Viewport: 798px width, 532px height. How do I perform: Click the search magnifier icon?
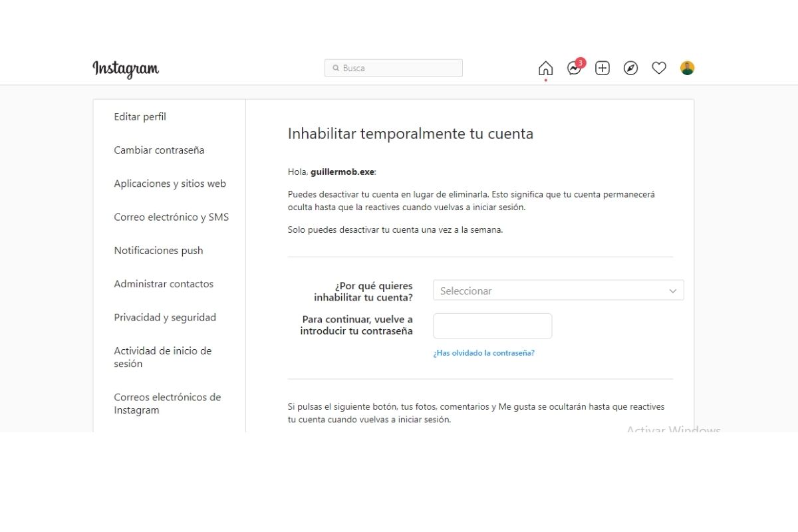point(336,68)
